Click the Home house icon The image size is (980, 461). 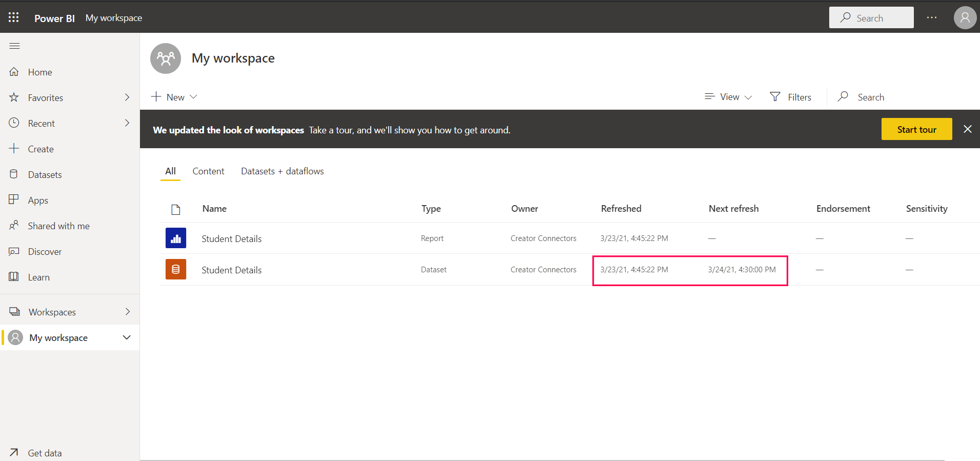(x=14, y=72)
